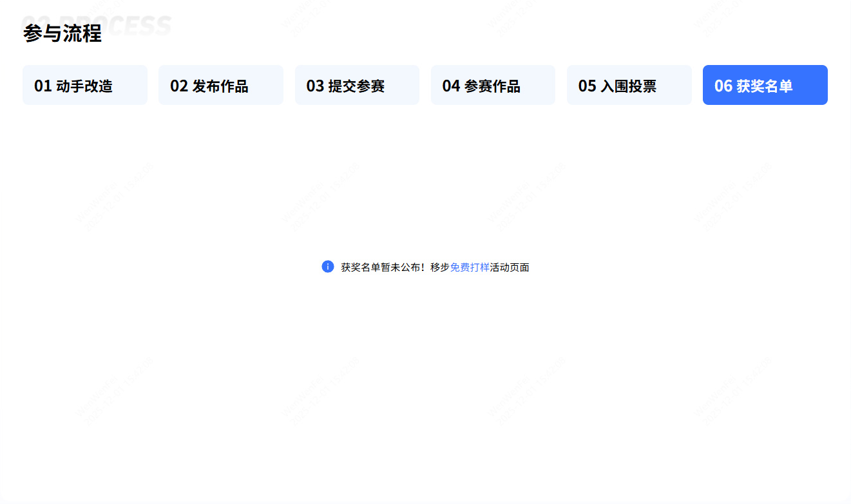Click the highlighted 06 获奖名单 tab
Screen dimensions: 851x504
pos(765,85)
